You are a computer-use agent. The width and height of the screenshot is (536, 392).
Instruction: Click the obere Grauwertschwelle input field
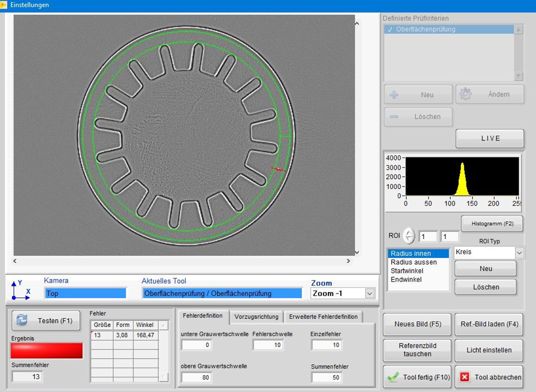[196, 377]
